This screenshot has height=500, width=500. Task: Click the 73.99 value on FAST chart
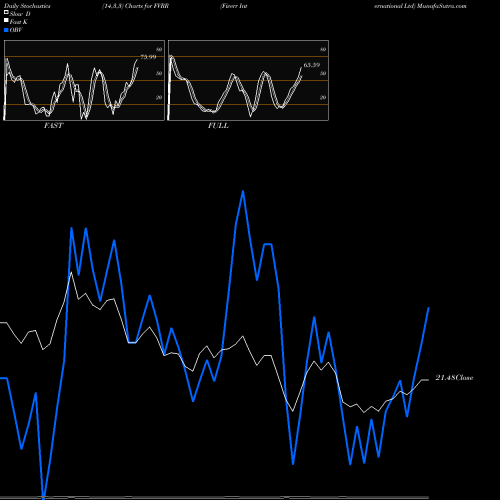click(x=148, y=57)
